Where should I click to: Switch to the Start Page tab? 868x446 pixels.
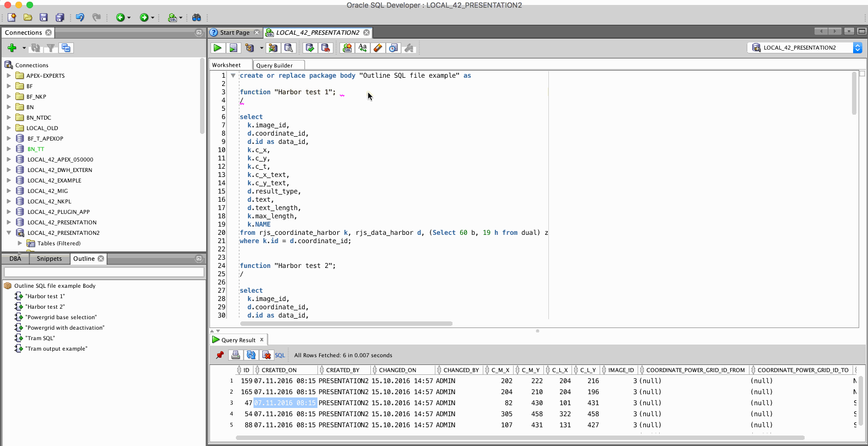click(x=235, y=33)
